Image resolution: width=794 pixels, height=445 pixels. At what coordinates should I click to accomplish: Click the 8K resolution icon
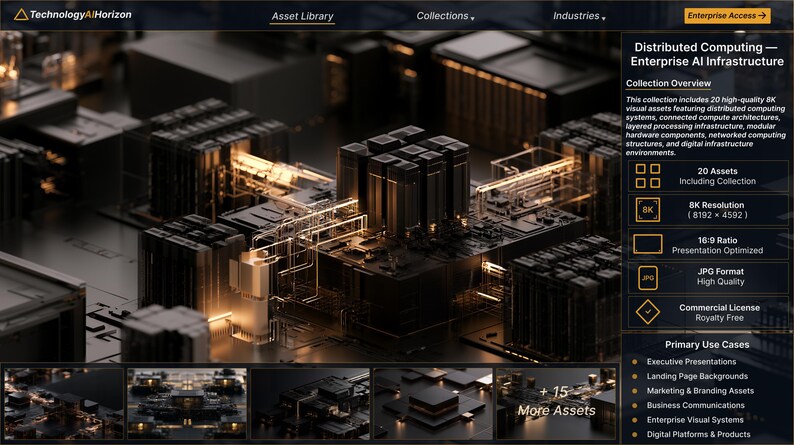[x=648, y=210]
